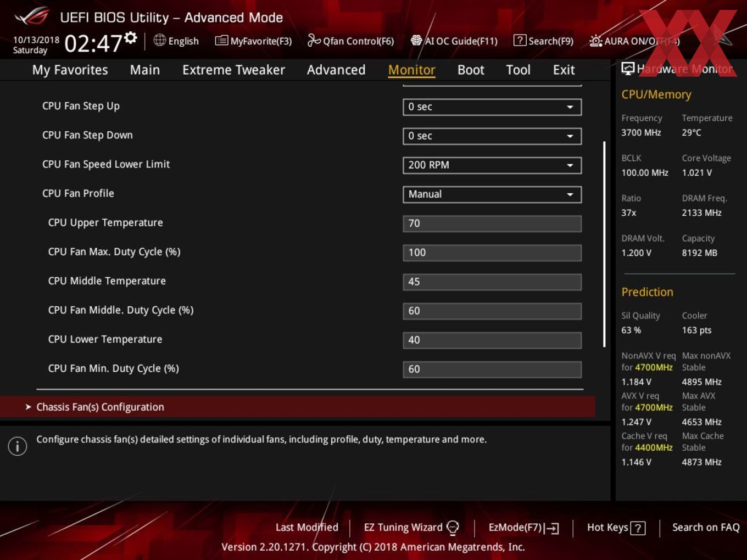This screenshot has height=560, width=747.
Task: Click the info icon beside the help text
Action: (18, 446)
